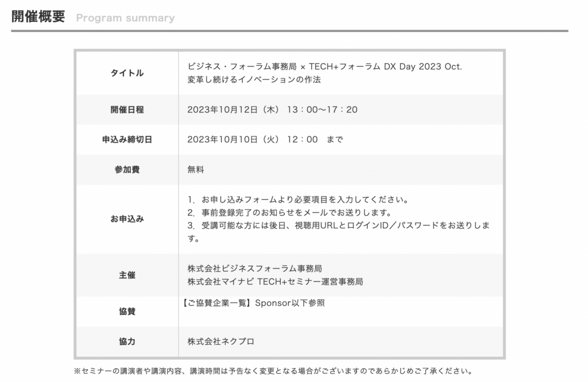Click the タイトル row label

(x=127, y=73)
